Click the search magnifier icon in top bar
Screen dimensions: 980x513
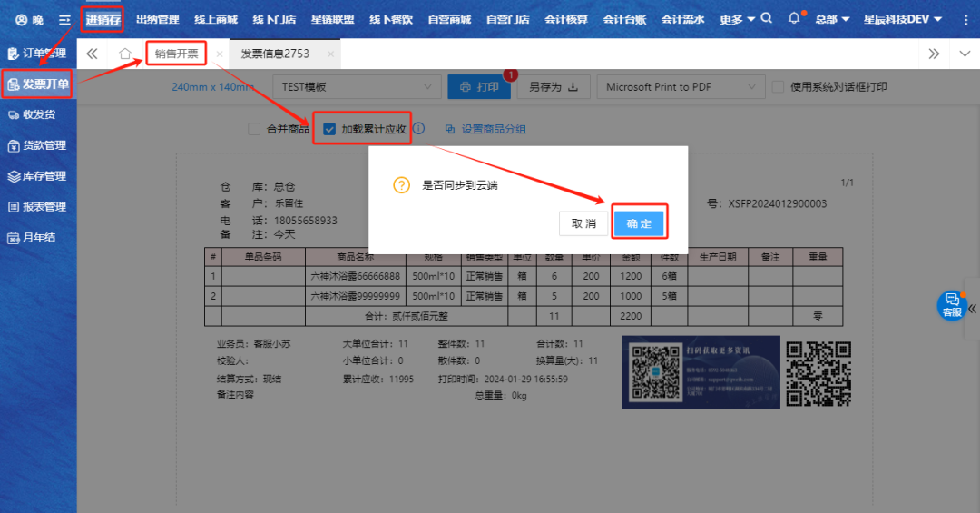[x=767, y=18]
